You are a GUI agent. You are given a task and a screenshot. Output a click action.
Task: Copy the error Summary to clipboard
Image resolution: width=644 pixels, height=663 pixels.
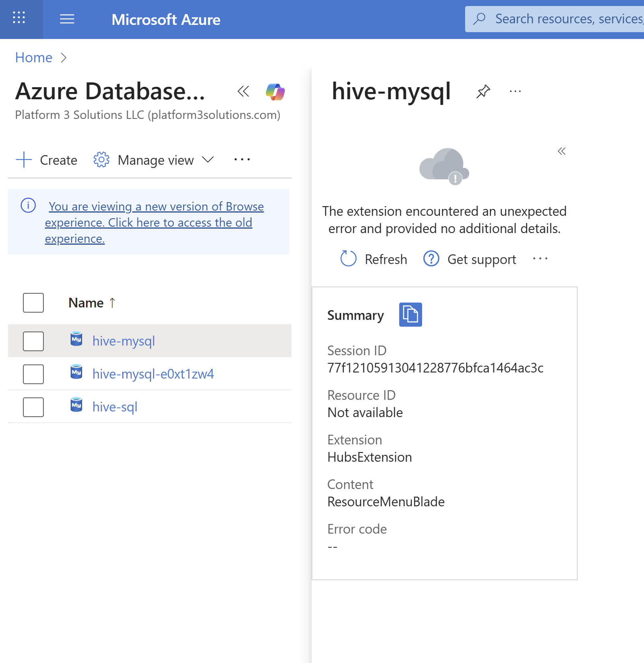(x=410, y=314)
